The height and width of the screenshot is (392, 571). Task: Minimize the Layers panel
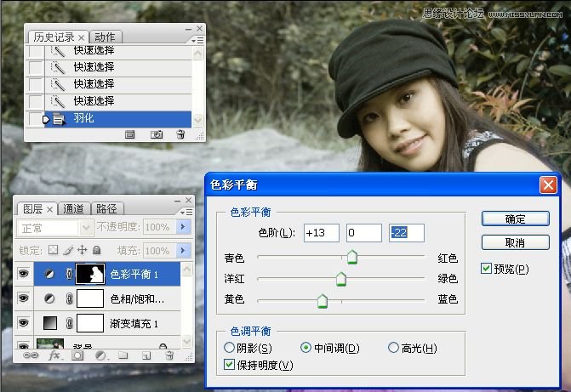click(177, 201)
